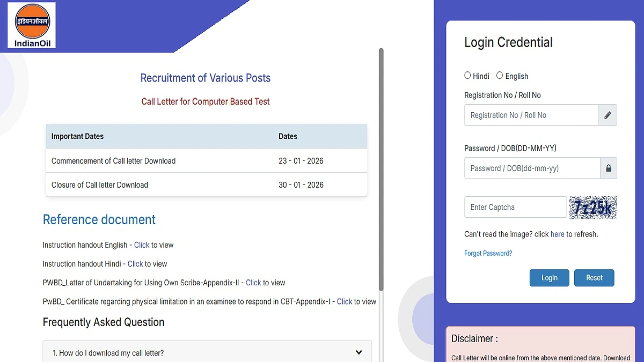The width and height of the screenshot is (644, 362).
Task: Select the Hindi language radio button
Action: (467, 75)
